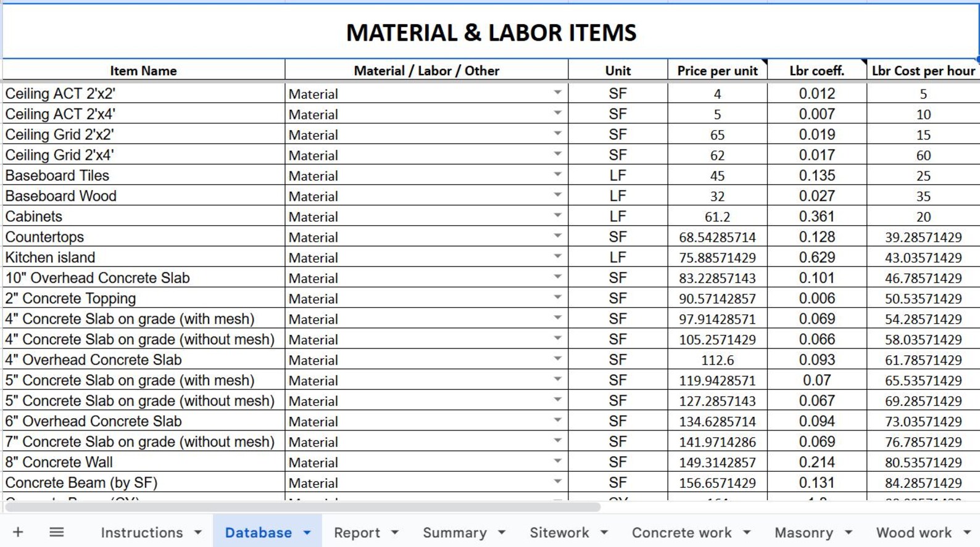Select Ceiling Grid 2'x4' cell
This screenshot has width=980, height=547.
pyautogui.click(x=143, y=155)
